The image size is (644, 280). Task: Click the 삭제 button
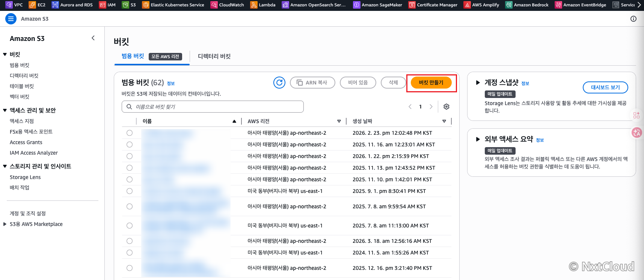pos(393,83)
